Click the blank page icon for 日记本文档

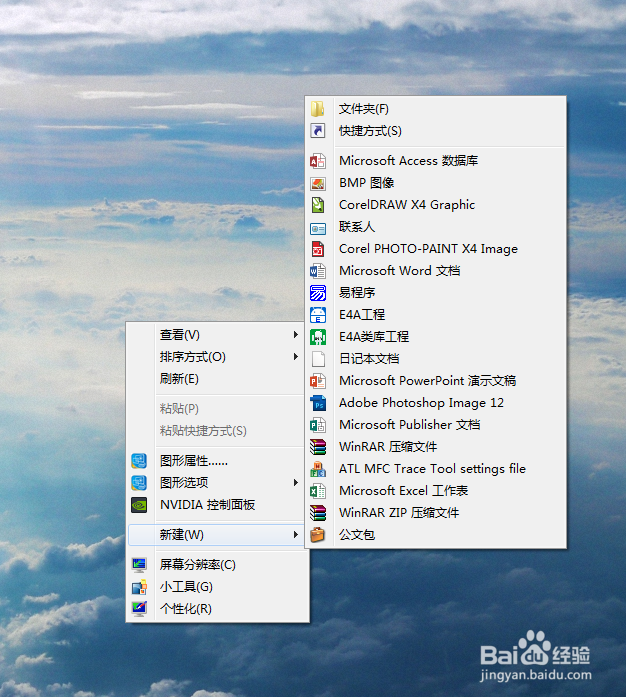click(x=317, y=359)
